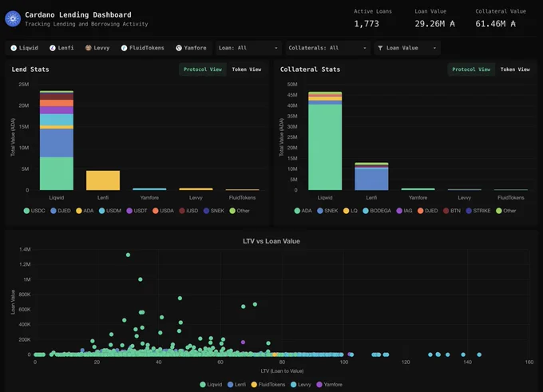Image resolution: width=543 pixels, height=392 pixels.
Task: Toggle USDM series in Lend Stats legend
Action: 110,211
